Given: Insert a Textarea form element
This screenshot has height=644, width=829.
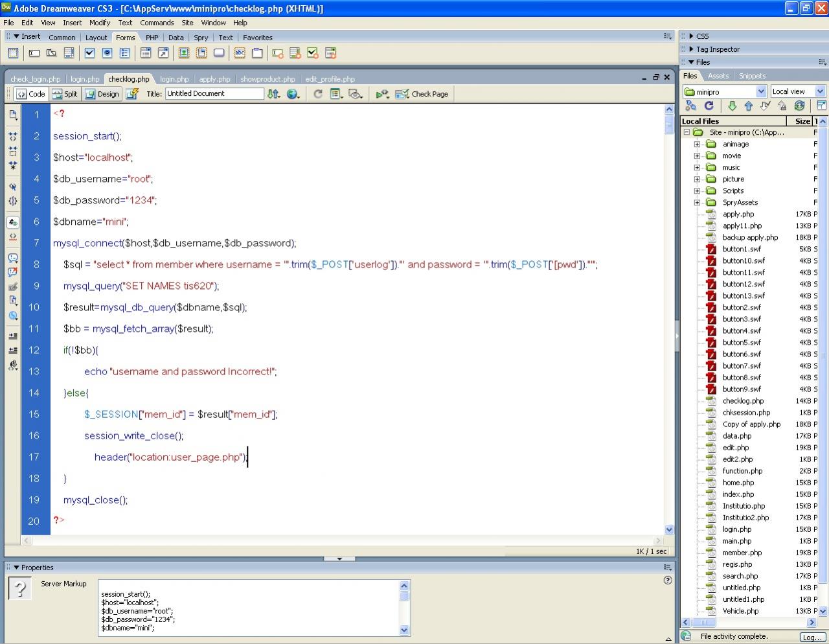Looking at the screenshot, I should point(69,53).
